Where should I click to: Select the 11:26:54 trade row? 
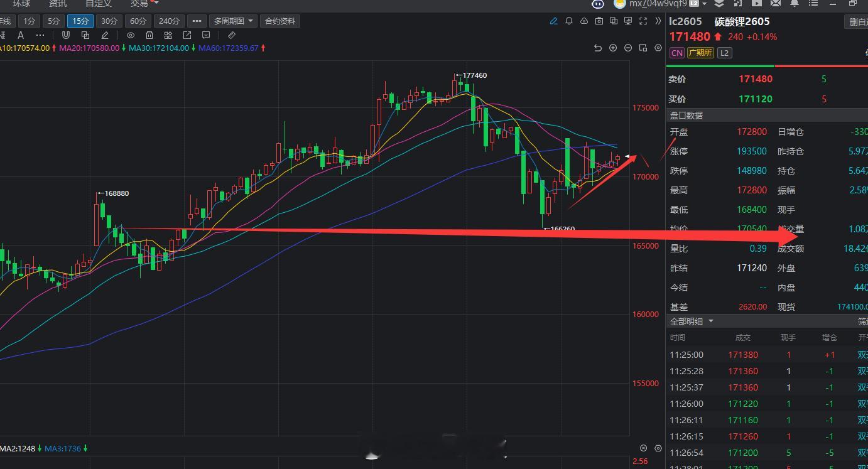(x=767, y=453)
